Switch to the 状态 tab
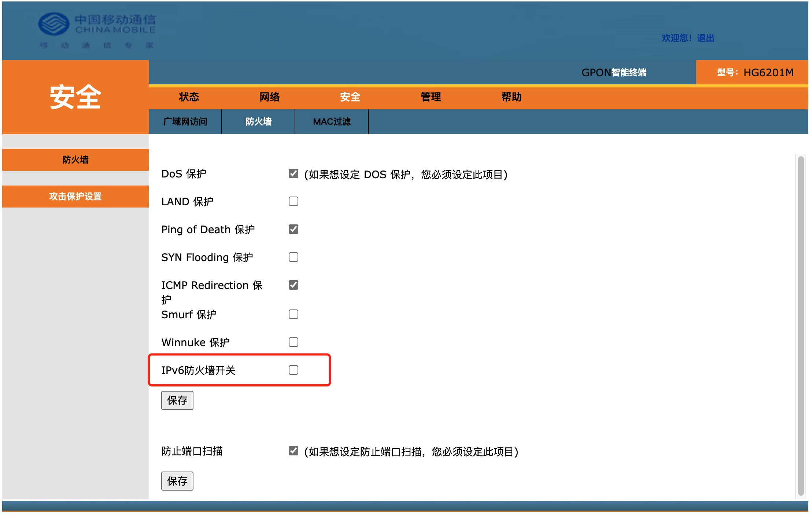The image size is (812, 517). [x=189, y=97]
